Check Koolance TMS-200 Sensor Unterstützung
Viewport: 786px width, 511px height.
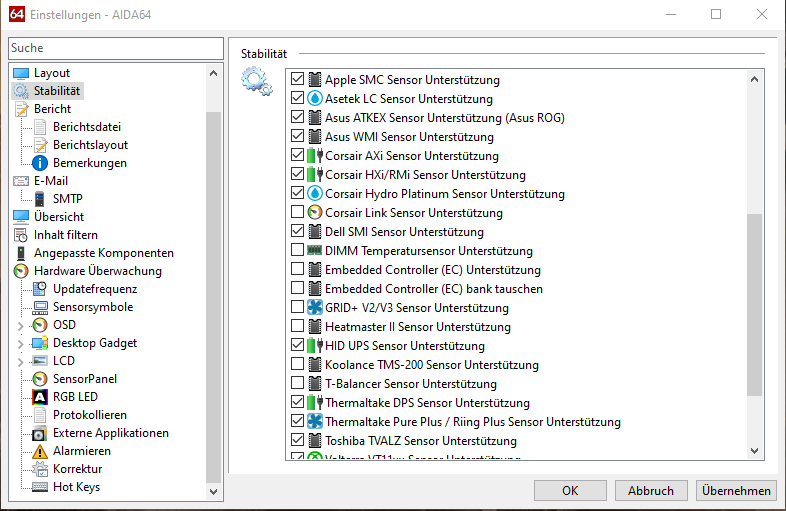click(297, 364)
